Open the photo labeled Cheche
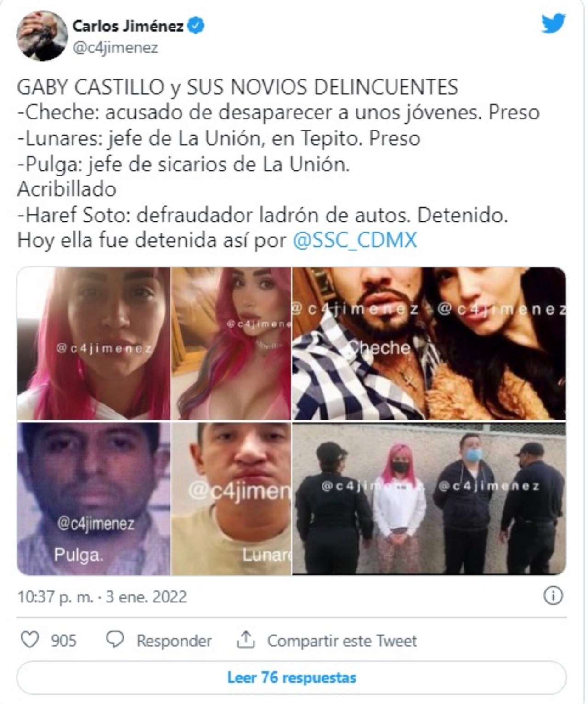 (x=429, y=344)
